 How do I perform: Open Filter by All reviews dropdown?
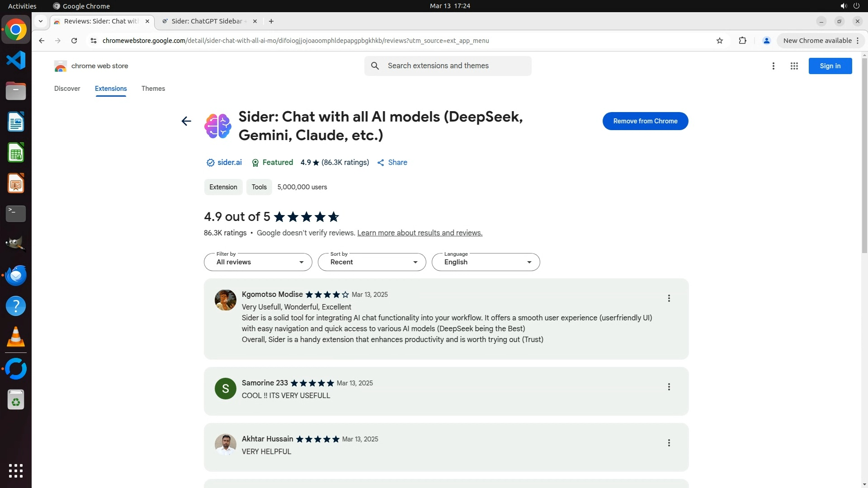[x=258, y=262]
